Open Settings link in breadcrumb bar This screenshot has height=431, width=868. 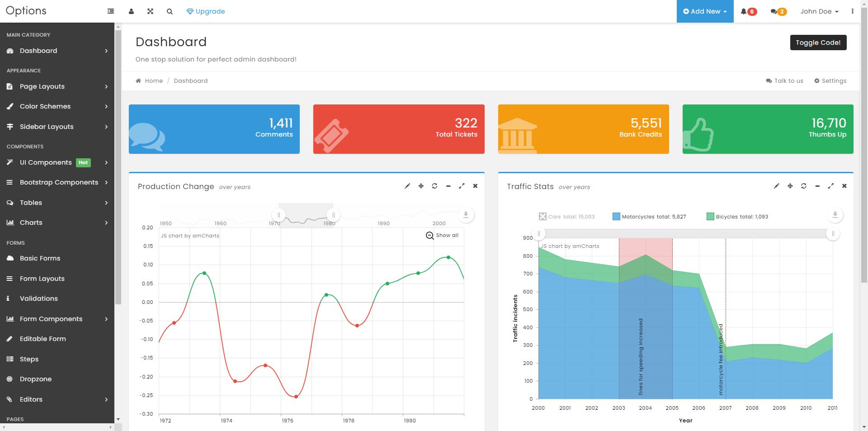(x=830, y=81)
